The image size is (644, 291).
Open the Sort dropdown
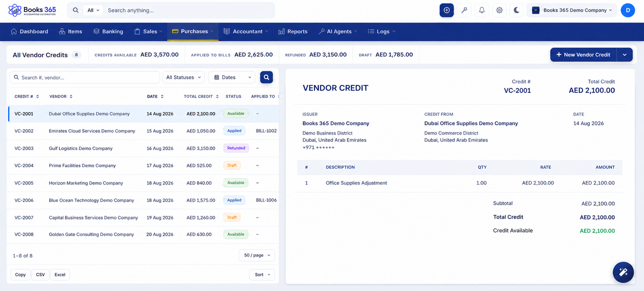[x=262, y=275]
